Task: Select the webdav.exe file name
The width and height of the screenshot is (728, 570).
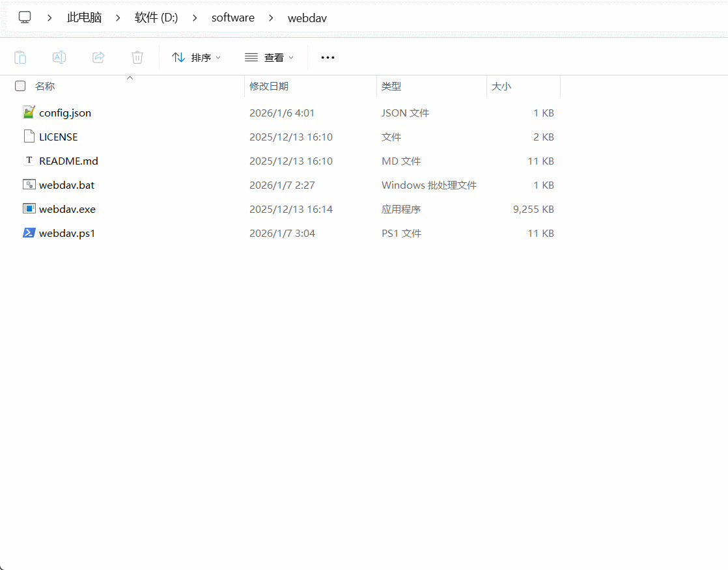Action: [67, 209]
